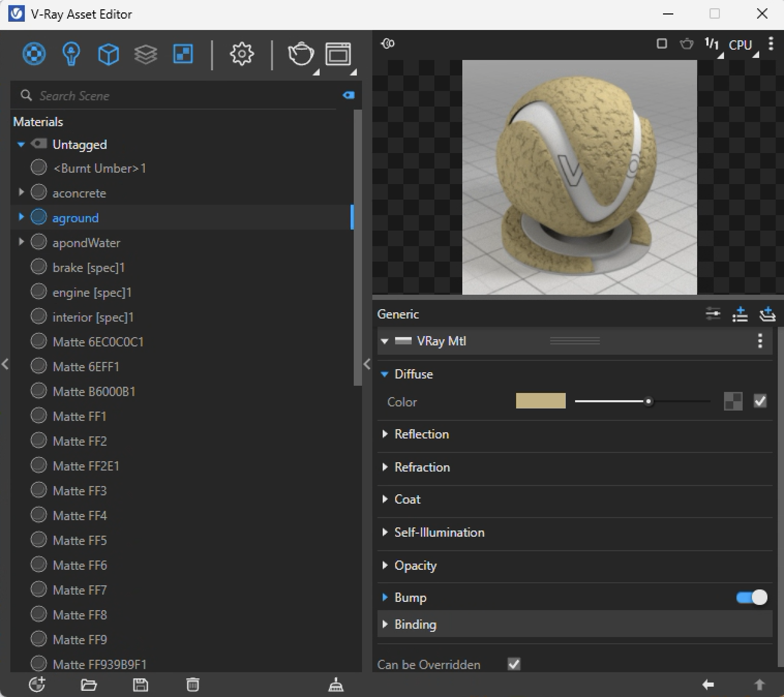Click the create new asset icon
This screenshot has height=697, width=784.
(x=37, y=685)
